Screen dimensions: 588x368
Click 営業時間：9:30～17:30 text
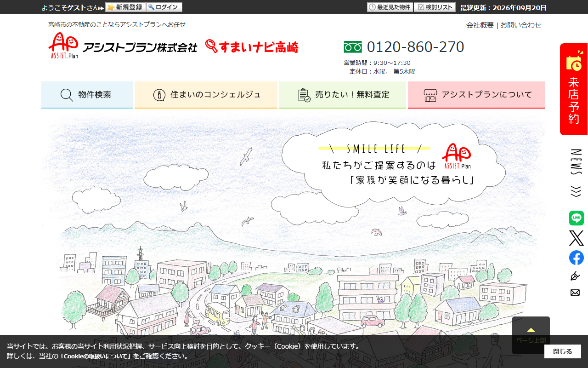click(377, 63)
